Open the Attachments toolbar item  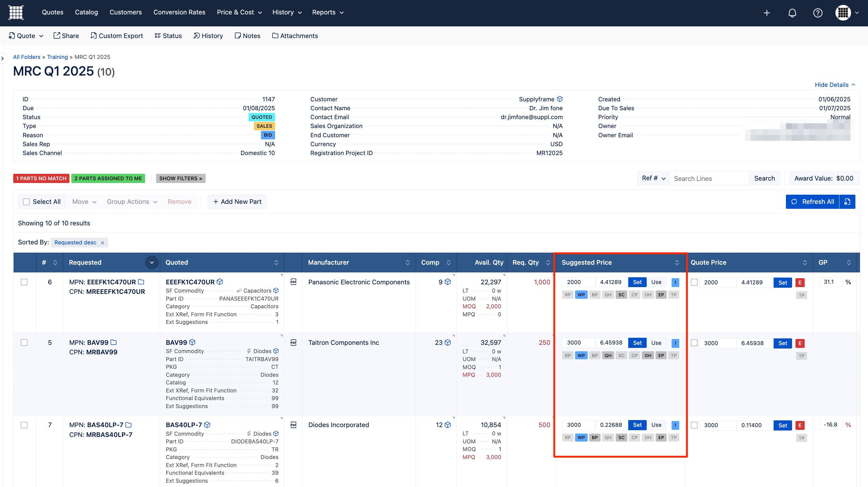295,36
